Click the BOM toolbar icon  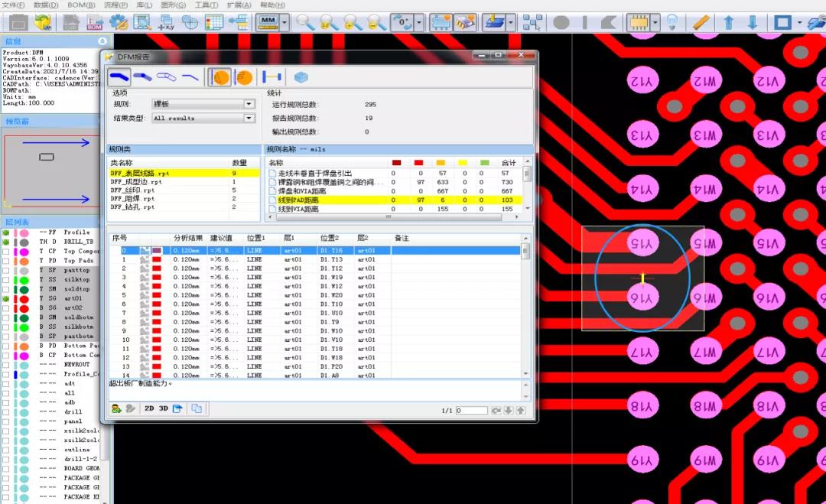point(94,22)
